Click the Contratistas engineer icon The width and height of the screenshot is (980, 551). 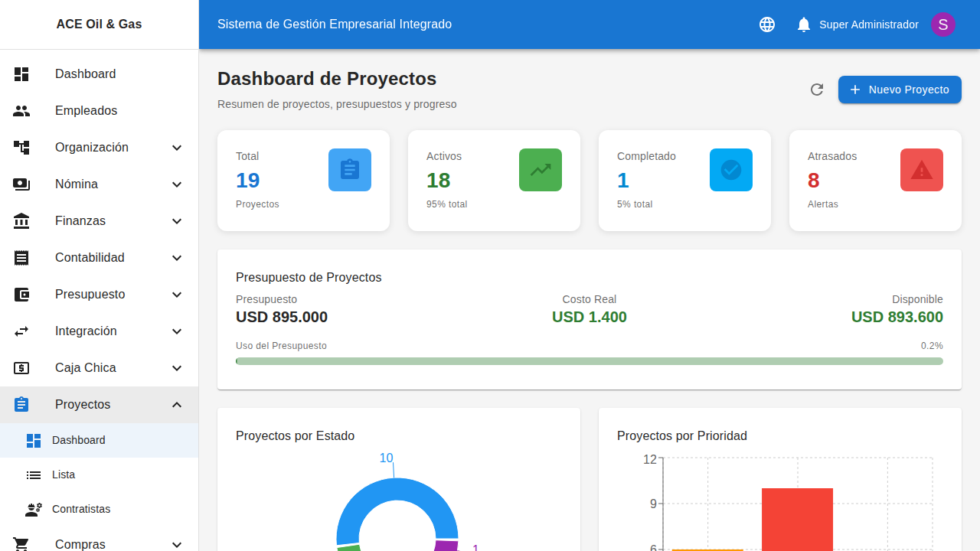tap(34, 509)
